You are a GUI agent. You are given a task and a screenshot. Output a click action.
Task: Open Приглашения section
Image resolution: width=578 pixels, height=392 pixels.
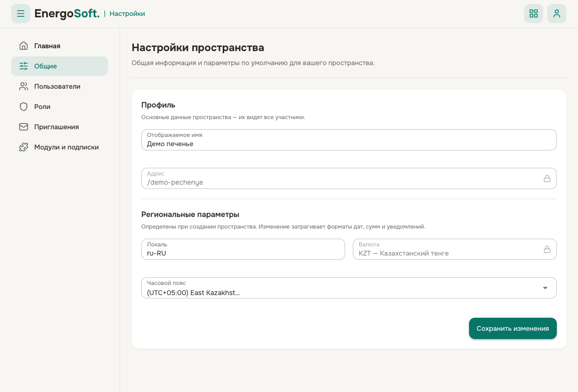click(x=59, y=127)
